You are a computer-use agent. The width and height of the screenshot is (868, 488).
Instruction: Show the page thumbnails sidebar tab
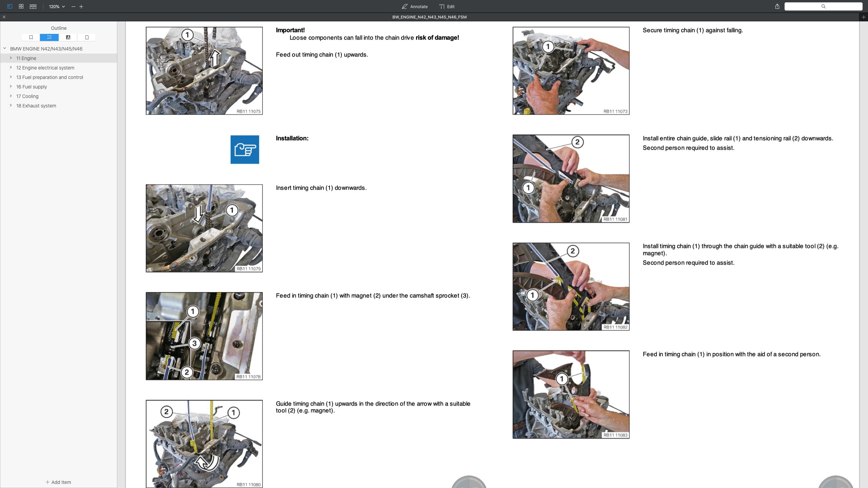click(86, 37)
